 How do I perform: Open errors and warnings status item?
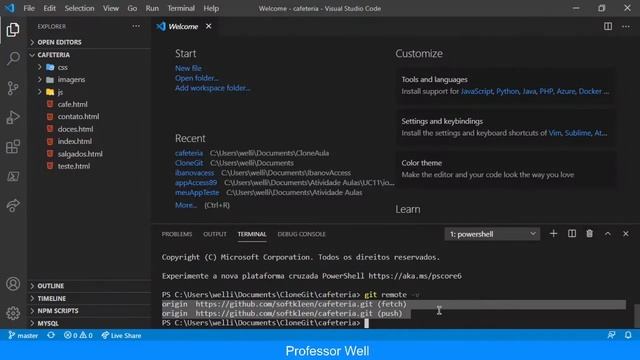click(x=78, y=336)
